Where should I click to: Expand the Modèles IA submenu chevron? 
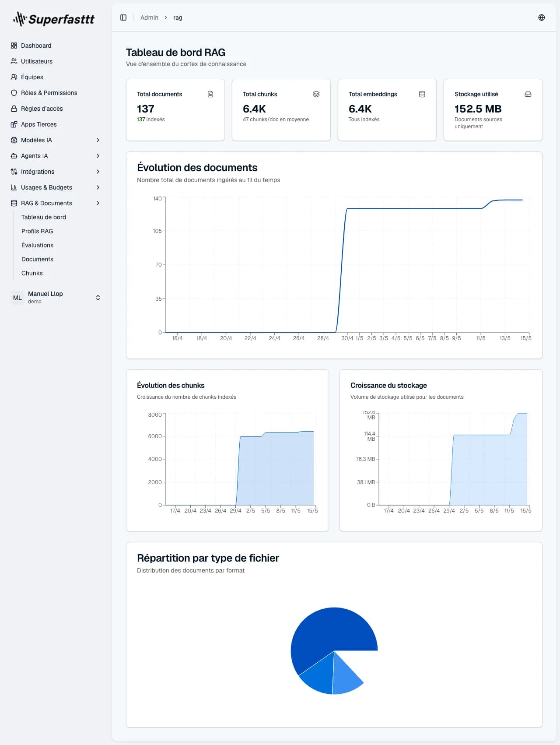98,140
